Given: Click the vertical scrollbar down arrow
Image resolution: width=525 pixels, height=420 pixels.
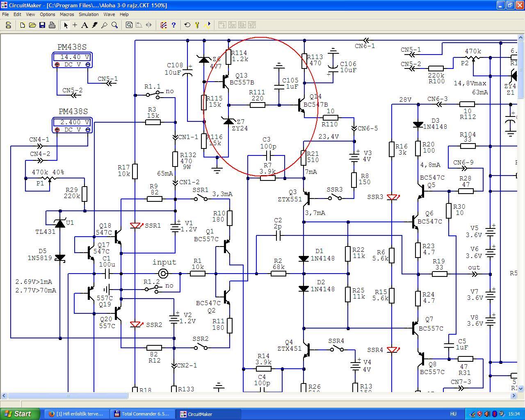Looking at the screenshot, I should [x=521, y=388].
